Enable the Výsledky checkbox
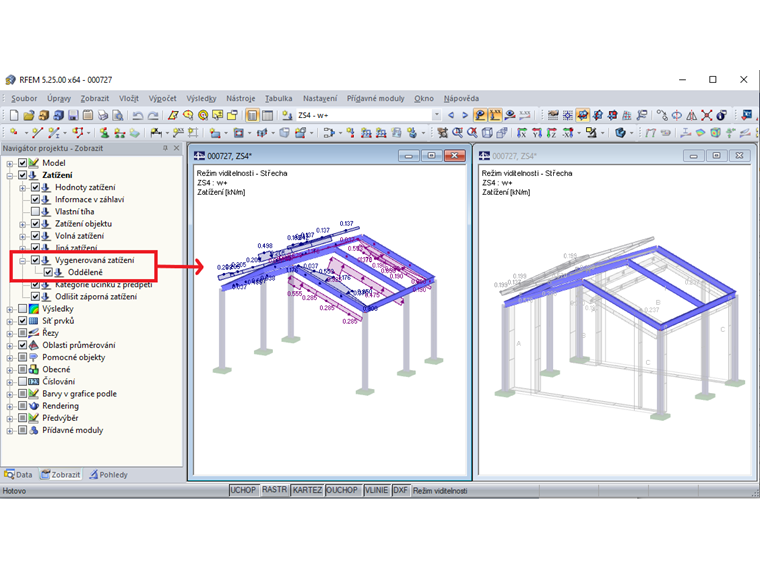This screenshot has width=760, height=570. click(23, 309)
